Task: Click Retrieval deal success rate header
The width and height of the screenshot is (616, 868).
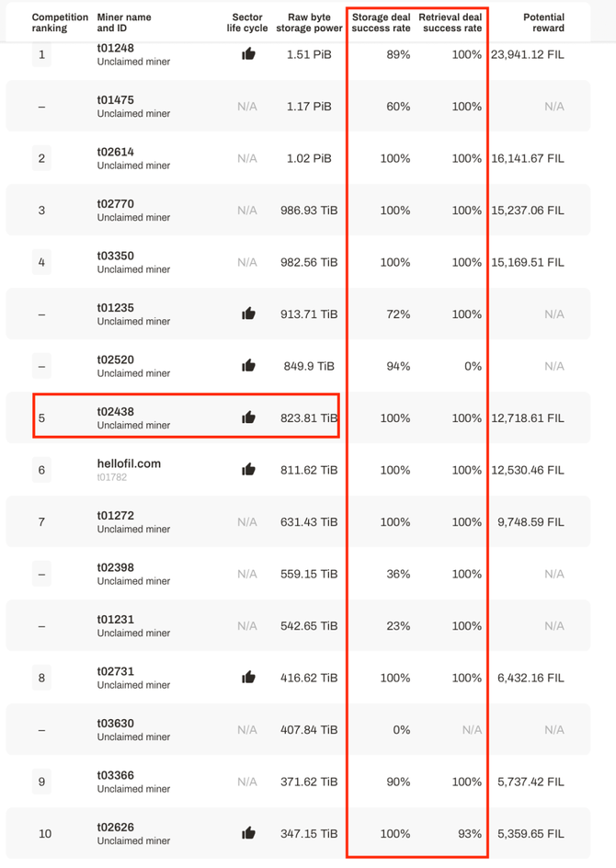Action: coord(450,23)
